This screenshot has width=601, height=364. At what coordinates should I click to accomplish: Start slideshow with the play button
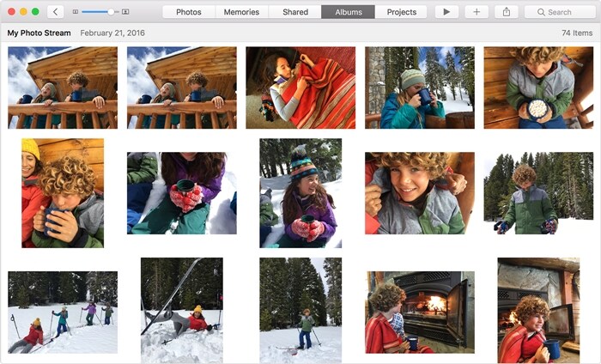(446, 12)
